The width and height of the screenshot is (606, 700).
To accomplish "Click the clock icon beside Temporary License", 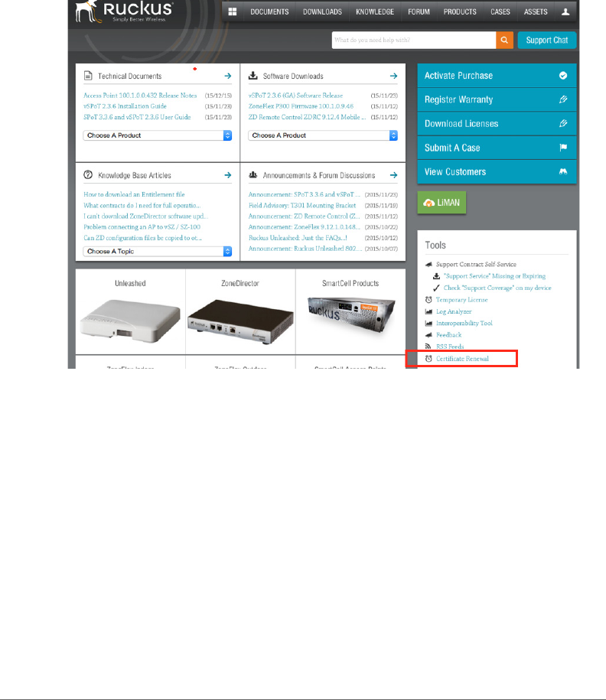I will [428, 300].
